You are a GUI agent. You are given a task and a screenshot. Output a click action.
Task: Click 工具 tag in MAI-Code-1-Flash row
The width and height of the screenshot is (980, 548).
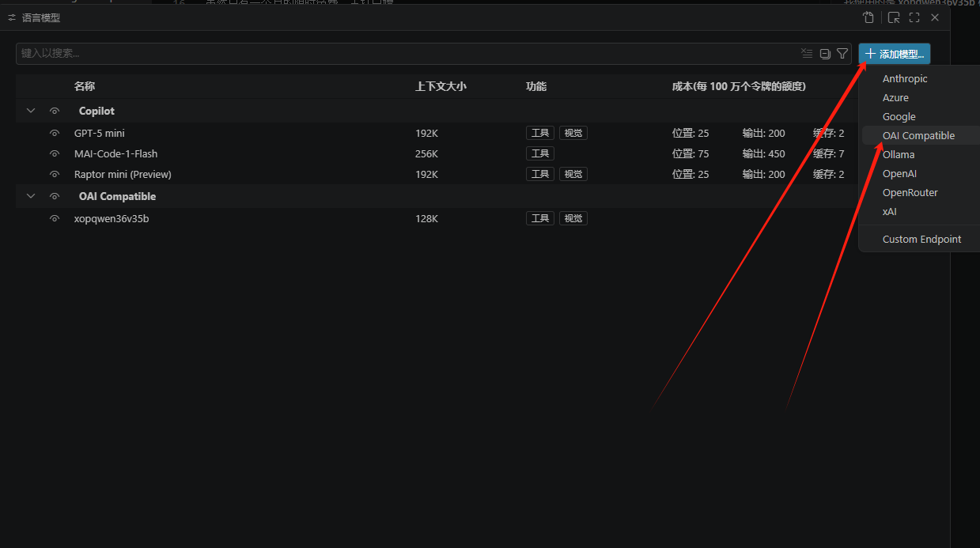click(540, 154)
